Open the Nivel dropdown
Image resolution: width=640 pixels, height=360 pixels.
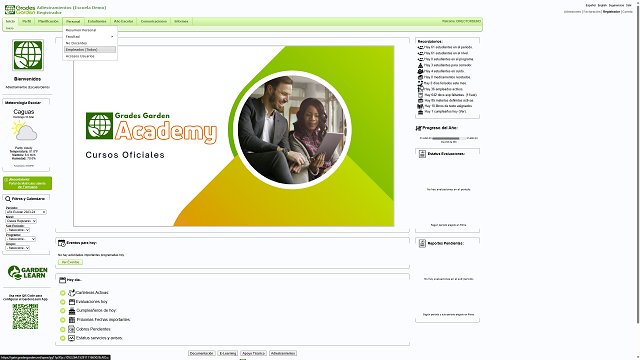(x=21, y=221)
